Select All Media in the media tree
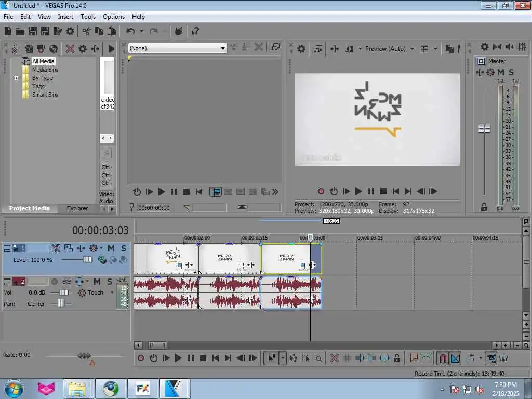This screenshot has width=532, height=399. click(x=43, y=61)
